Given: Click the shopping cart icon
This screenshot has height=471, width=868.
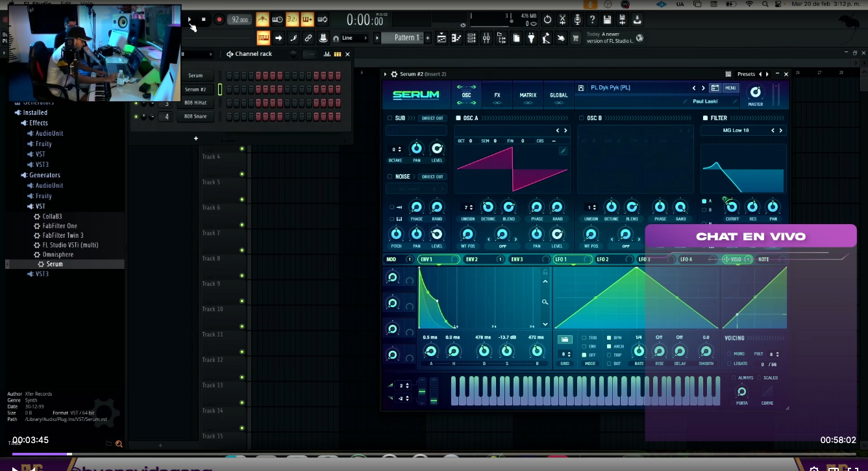Looking at the screenshot, I should tap(575, 38).
